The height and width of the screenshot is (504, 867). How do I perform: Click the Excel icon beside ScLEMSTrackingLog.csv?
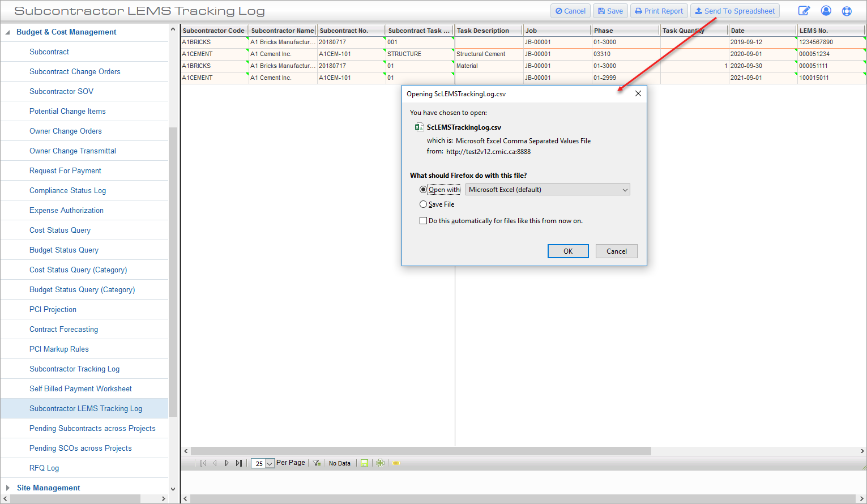(419, 127)
